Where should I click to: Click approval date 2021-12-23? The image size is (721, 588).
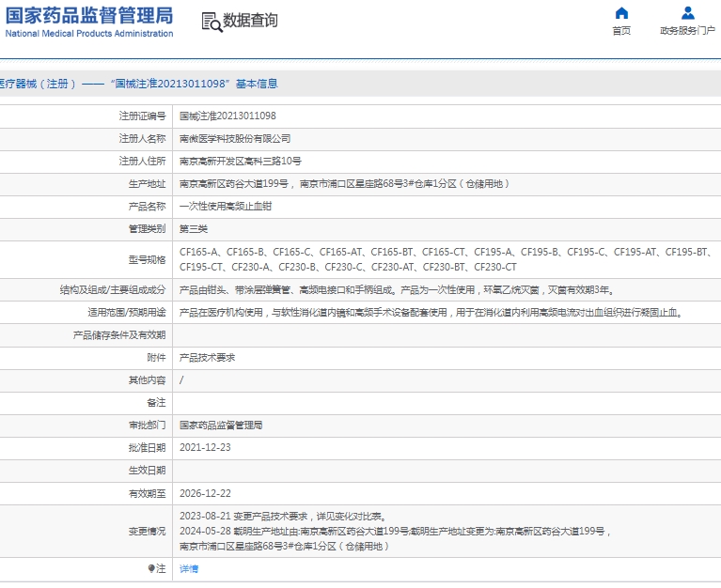click(205, 447)
